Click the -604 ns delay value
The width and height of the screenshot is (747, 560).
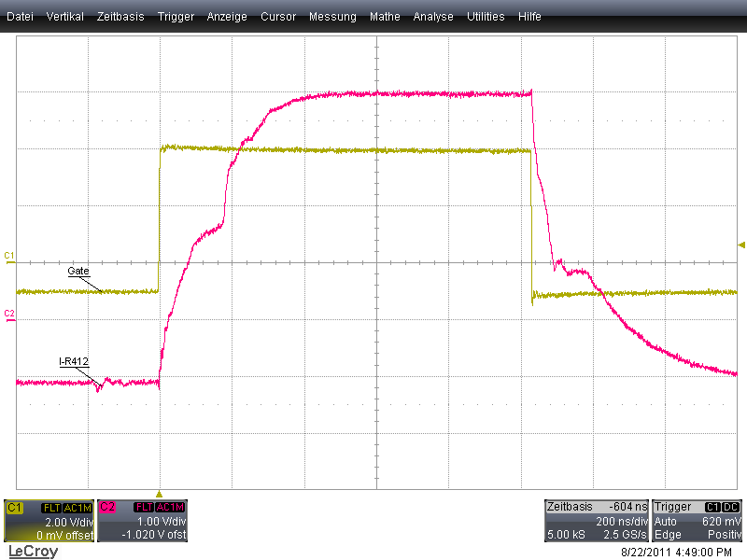point(627,507)
